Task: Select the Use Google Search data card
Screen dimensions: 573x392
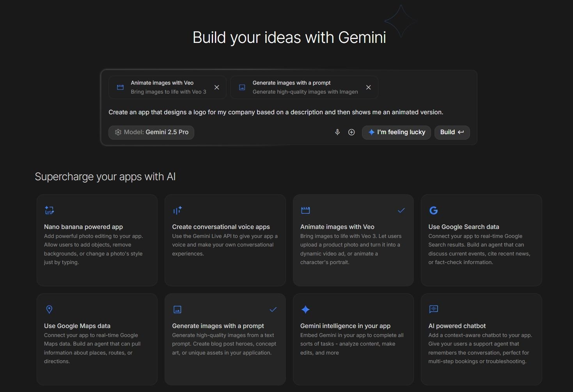Action: [x=481, y=240]
